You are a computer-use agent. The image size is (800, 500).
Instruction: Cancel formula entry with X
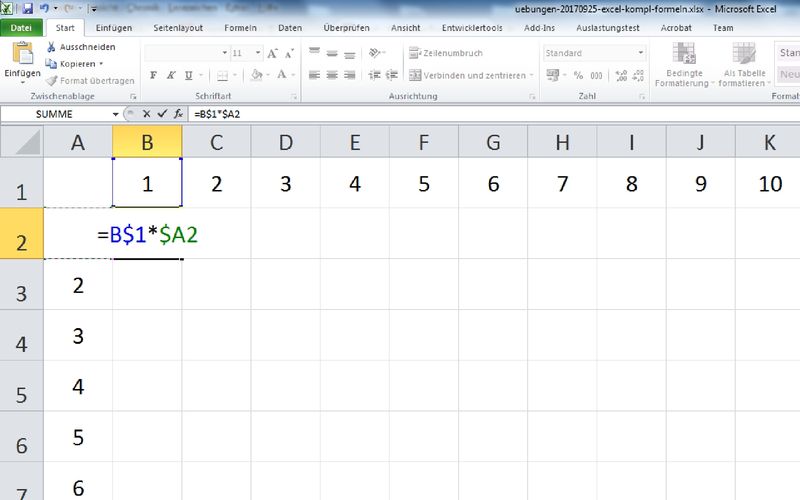(x=146, y=114)
